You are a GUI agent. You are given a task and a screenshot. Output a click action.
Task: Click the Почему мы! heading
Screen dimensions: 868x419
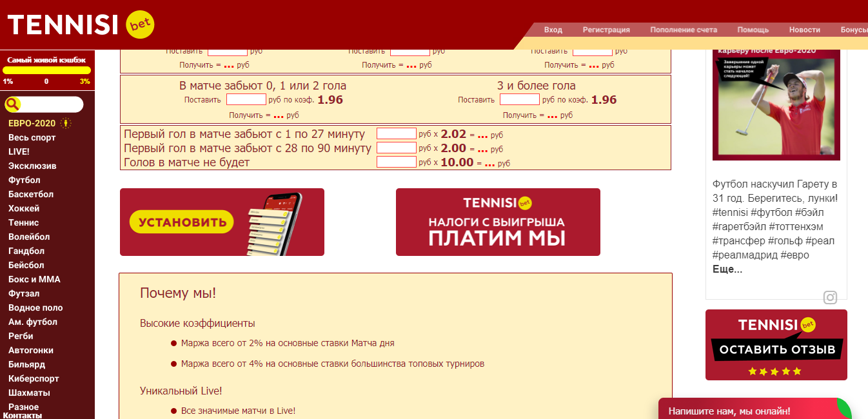coord(178,293)
